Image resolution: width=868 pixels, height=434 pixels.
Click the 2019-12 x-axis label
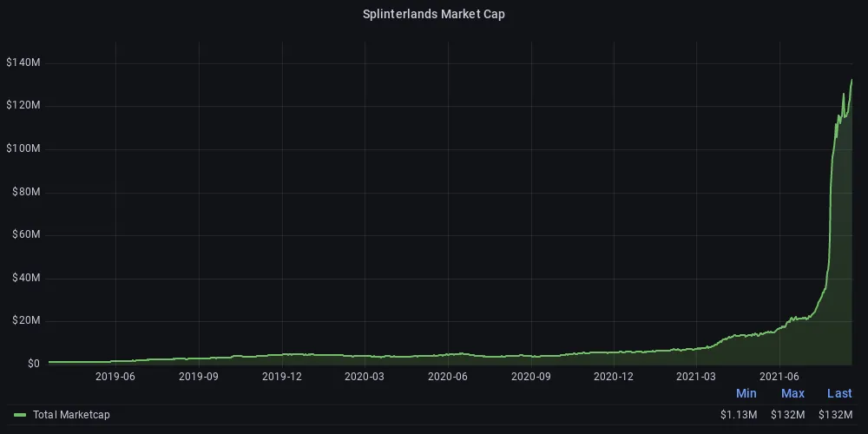282,377
